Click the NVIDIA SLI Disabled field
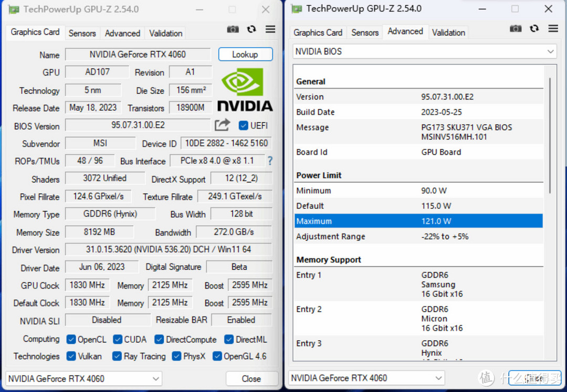Screen dimensions: 567x392 [x=108, y=320]
